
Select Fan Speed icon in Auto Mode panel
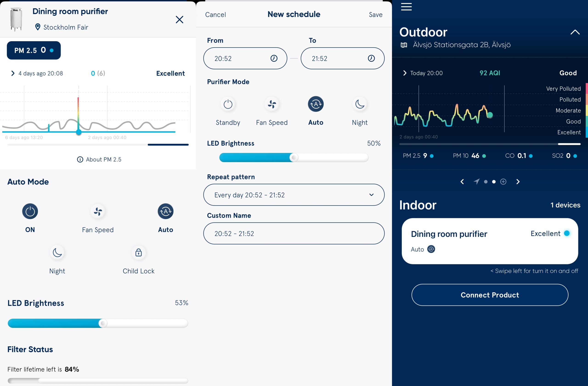coord(98,211)
